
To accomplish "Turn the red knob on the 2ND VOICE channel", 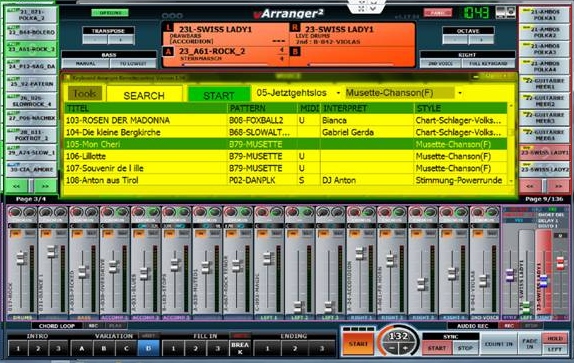I will coord(477,212).
